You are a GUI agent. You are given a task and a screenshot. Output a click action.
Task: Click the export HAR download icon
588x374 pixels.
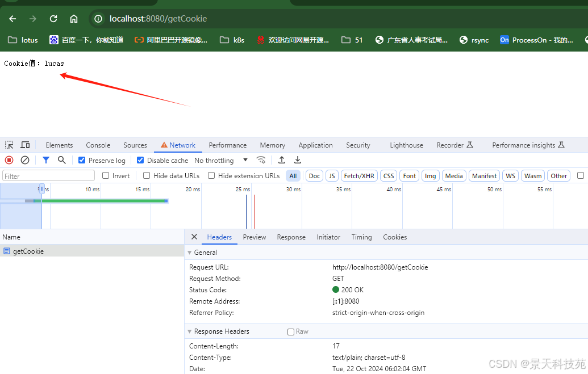pyautogui.click(x=297, y=160)
